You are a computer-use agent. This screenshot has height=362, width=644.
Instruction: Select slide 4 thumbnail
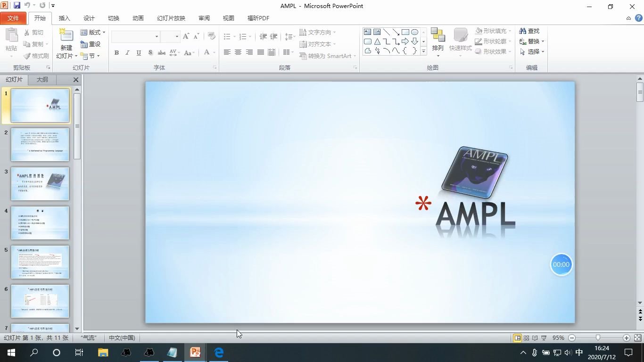pyautogui.click(x=40, y=223)
